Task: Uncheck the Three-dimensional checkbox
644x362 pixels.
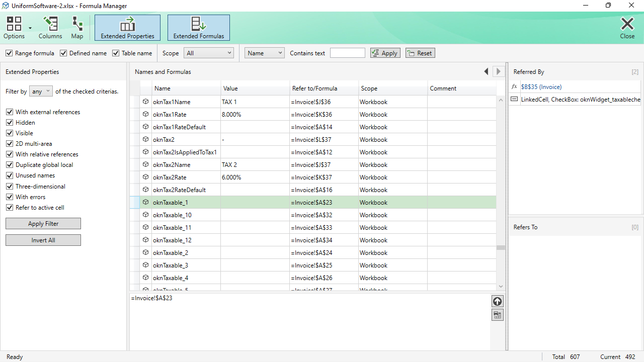Action: [9, 187]
